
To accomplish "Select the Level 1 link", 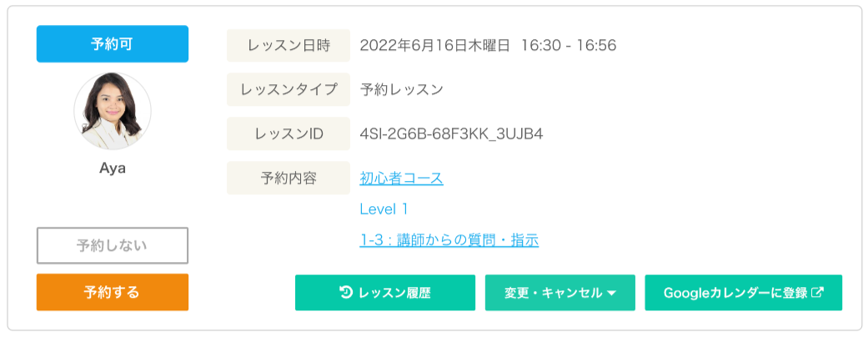I will [384, 209].
